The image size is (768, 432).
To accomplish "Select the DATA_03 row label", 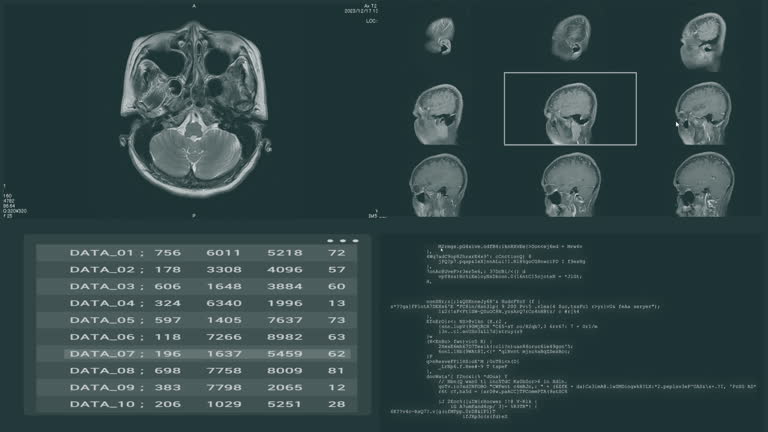I will point(101,286).
